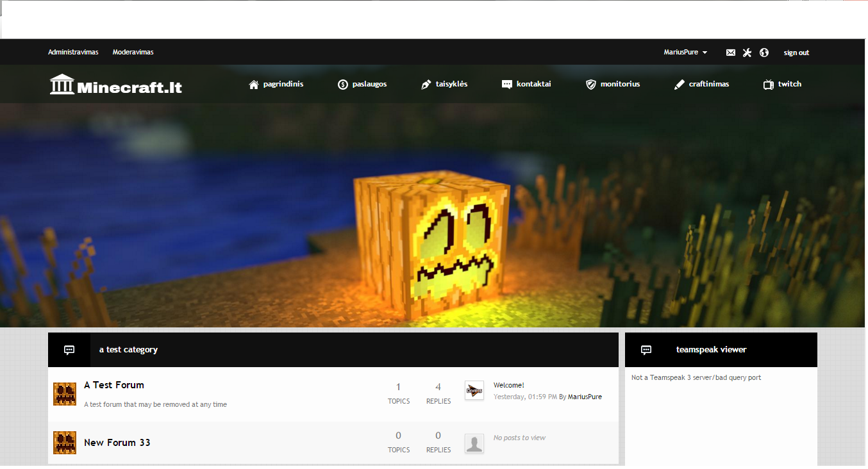Click the chat icon in a test category header

69,350
